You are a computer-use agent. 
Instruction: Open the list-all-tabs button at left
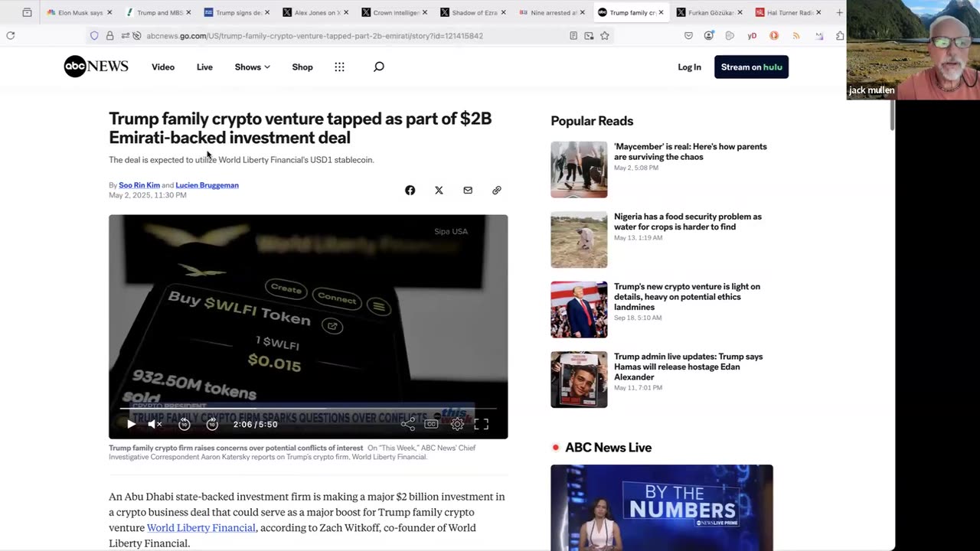[x=27, y=12]
